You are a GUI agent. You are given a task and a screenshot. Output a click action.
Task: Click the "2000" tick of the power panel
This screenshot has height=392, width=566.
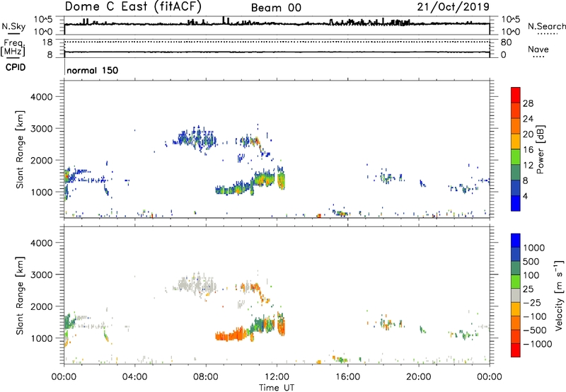click(42, 160)
